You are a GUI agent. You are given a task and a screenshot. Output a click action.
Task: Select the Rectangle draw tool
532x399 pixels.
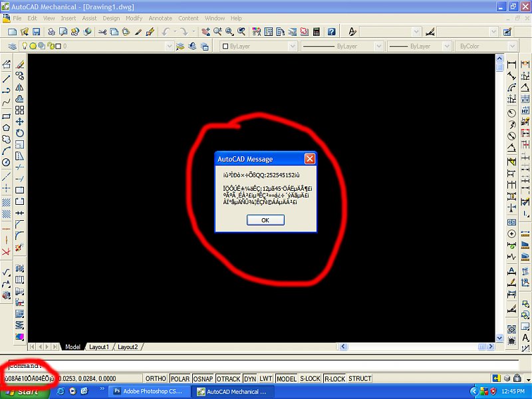click(x=6, y=116)
